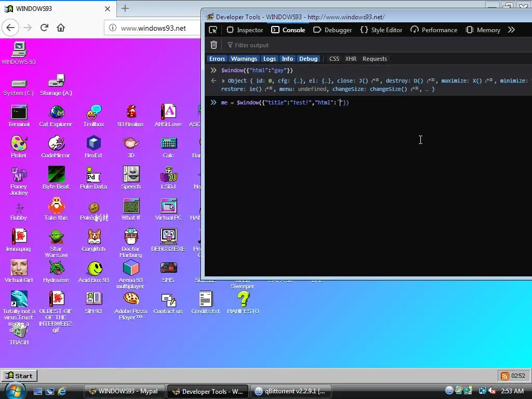Go to browser home page

[61, 28]
